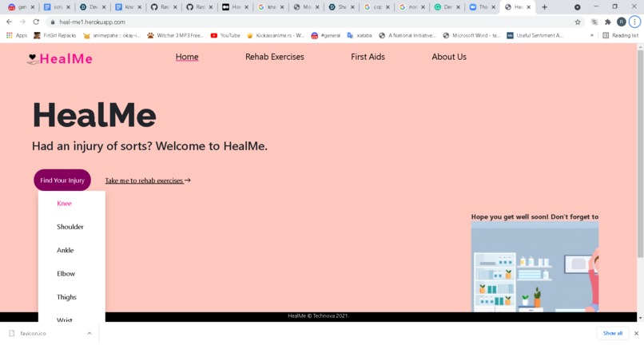Click the HealMe heart logo icon

pos(33,59)
